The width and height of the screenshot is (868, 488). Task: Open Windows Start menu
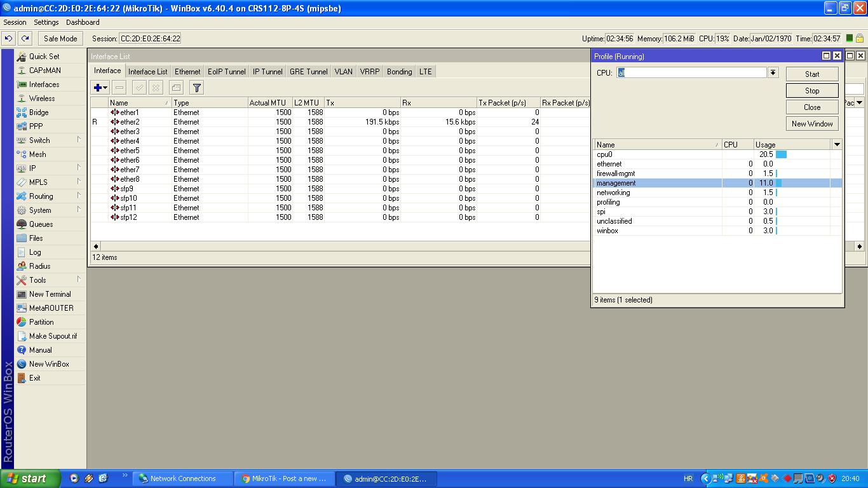coord(31,478)
